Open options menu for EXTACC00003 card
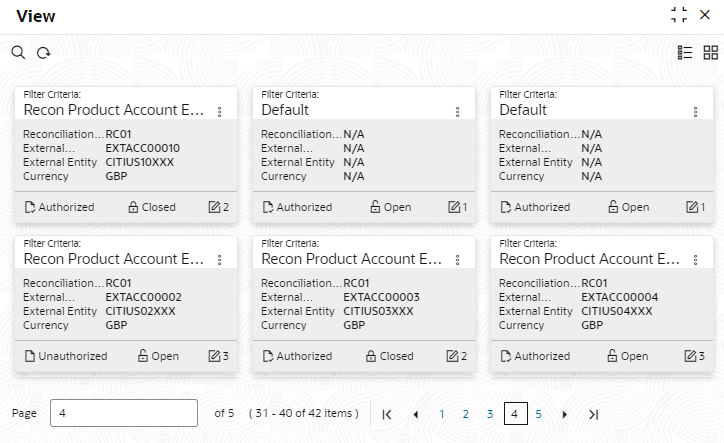Screen dimensions: 724x443 (x=458, y=260)
